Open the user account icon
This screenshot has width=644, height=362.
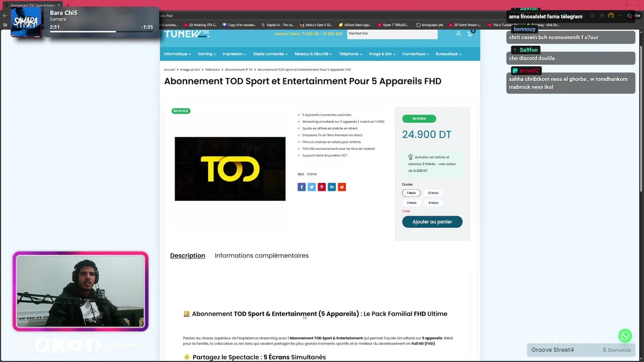point(458,34)
